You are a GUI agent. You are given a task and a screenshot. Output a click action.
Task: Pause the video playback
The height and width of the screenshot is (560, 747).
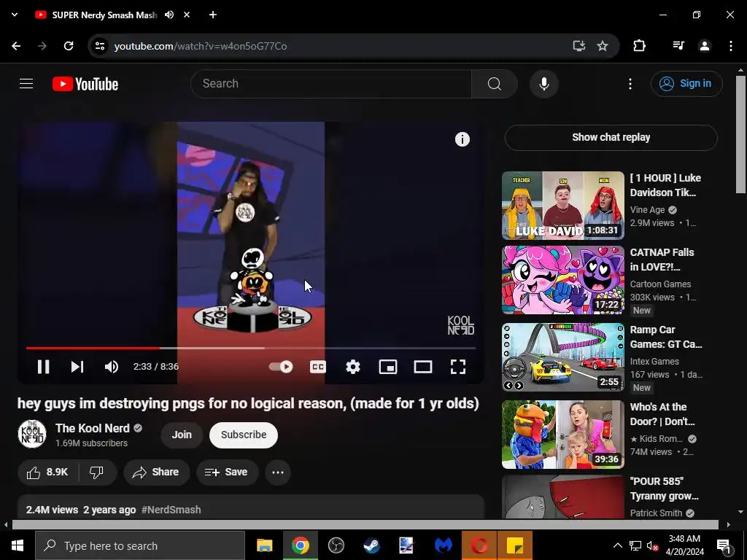click(43, 367)
